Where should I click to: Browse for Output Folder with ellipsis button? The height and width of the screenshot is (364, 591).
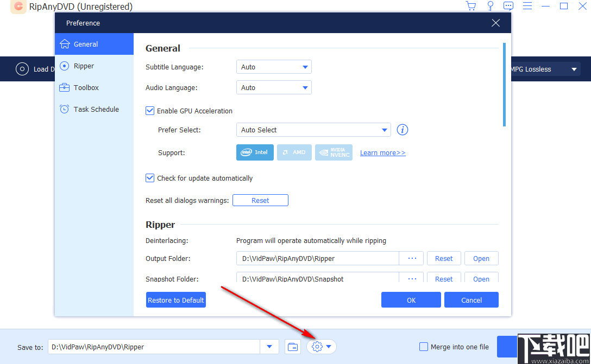pyautogui.click(x=412, y=259)
